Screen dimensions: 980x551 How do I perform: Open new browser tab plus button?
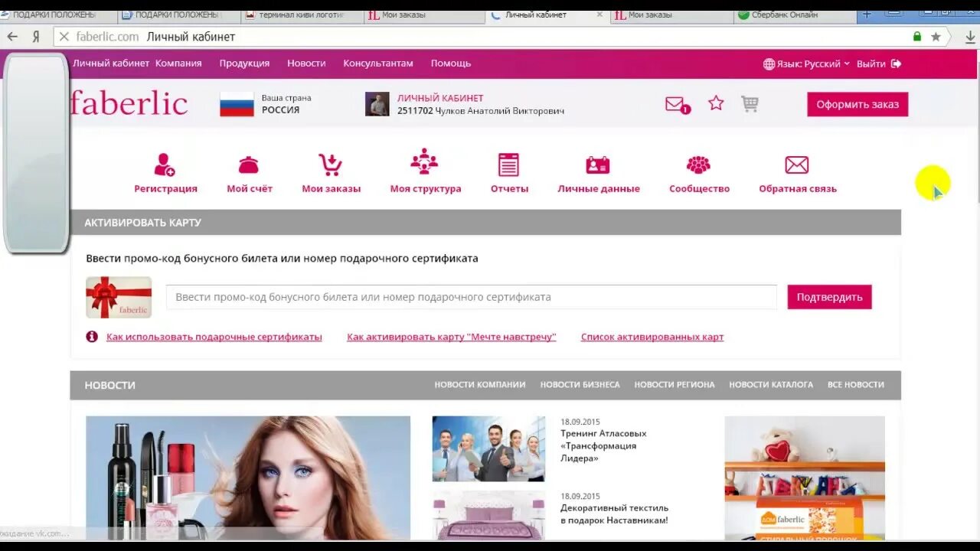click(867, 15)
